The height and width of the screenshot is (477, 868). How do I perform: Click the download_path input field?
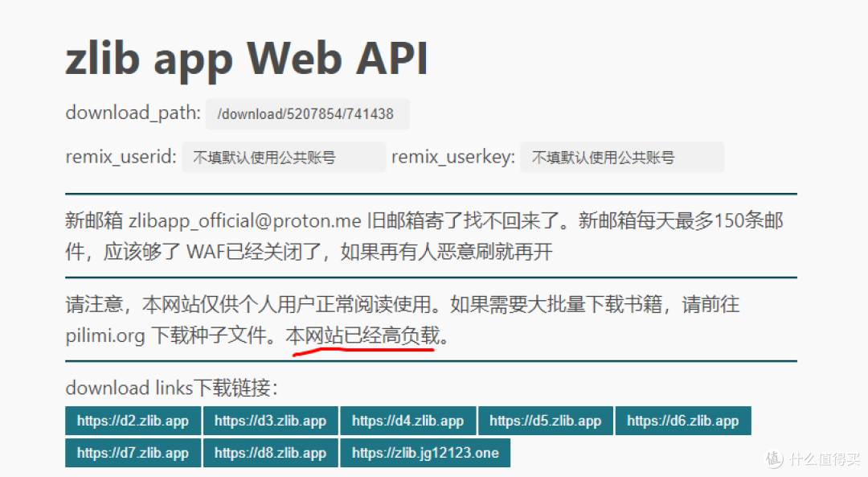307,114
